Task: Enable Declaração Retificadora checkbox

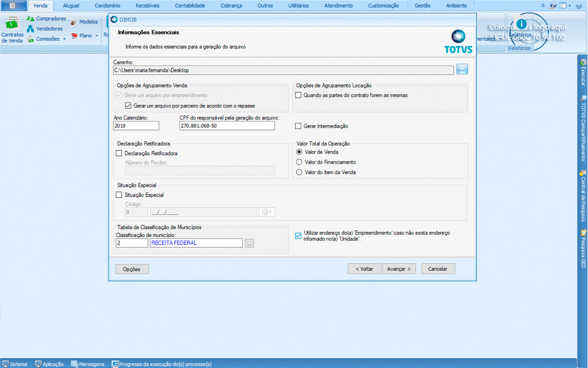Action: pyautogui.click(x=119, y=153)
